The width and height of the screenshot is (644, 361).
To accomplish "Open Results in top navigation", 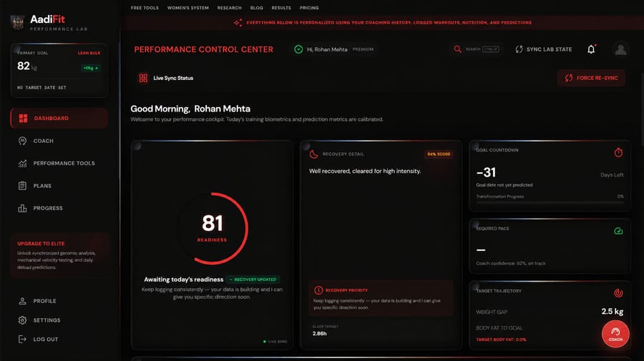I will click(x=281, y=8).
